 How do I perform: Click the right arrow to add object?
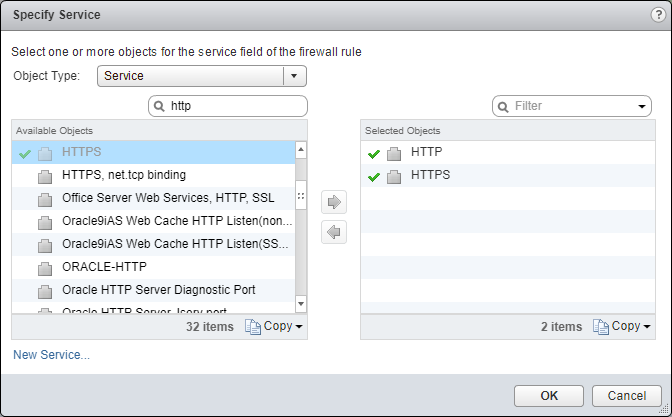(x=334, y=202)
